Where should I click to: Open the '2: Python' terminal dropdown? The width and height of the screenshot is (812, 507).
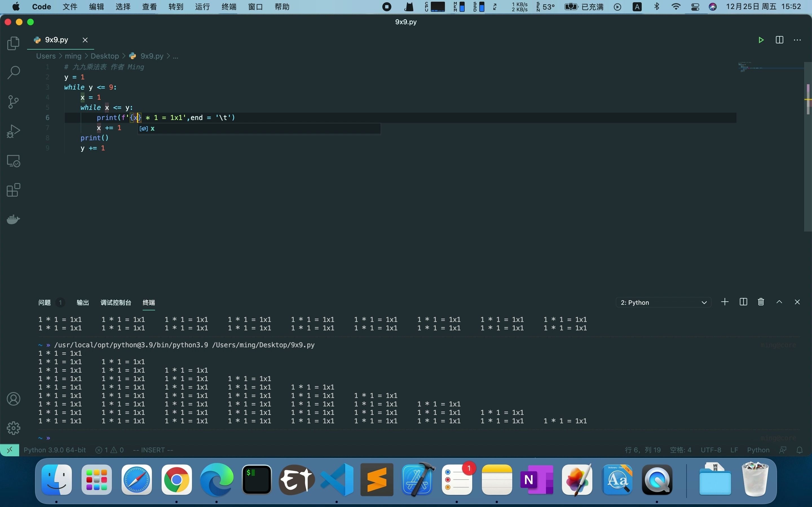click(663, 303)
